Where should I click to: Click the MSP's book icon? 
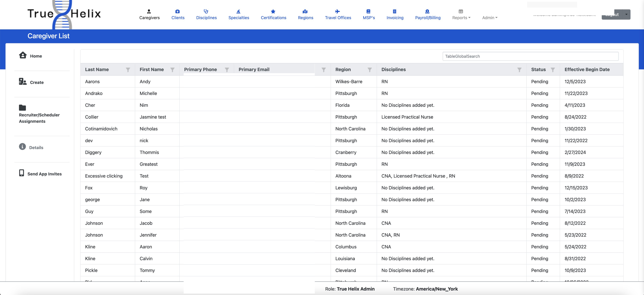click(x=368, y=12)
